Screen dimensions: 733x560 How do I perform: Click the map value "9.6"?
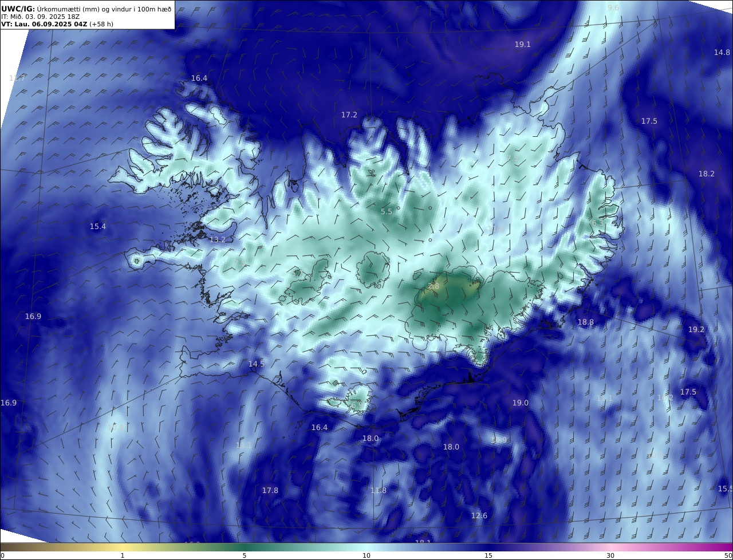click(613, 7)
